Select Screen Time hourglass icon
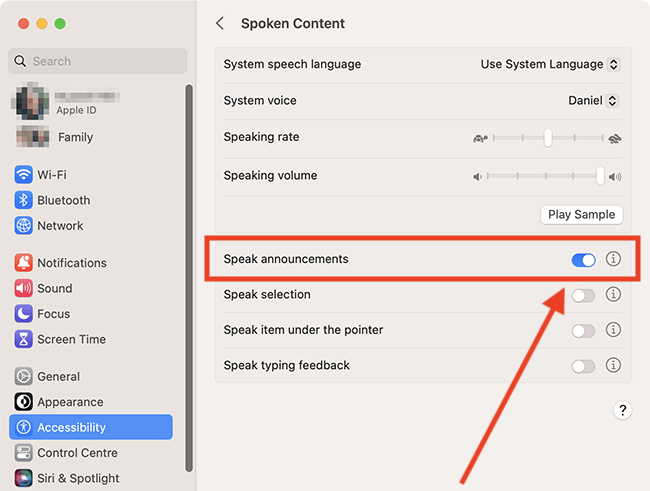 (x=24, y=339)
